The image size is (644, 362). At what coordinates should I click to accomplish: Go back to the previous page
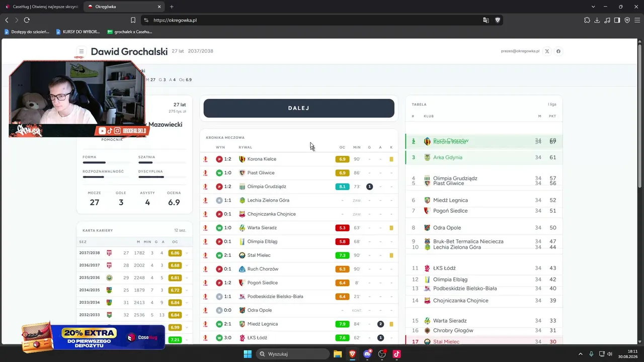point(7,20)
